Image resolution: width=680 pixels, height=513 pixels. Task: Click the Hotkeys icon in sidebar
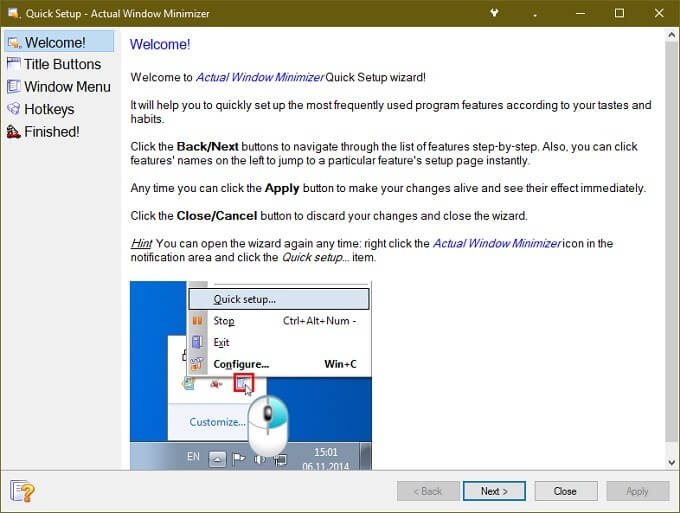(x=14, y=108)
